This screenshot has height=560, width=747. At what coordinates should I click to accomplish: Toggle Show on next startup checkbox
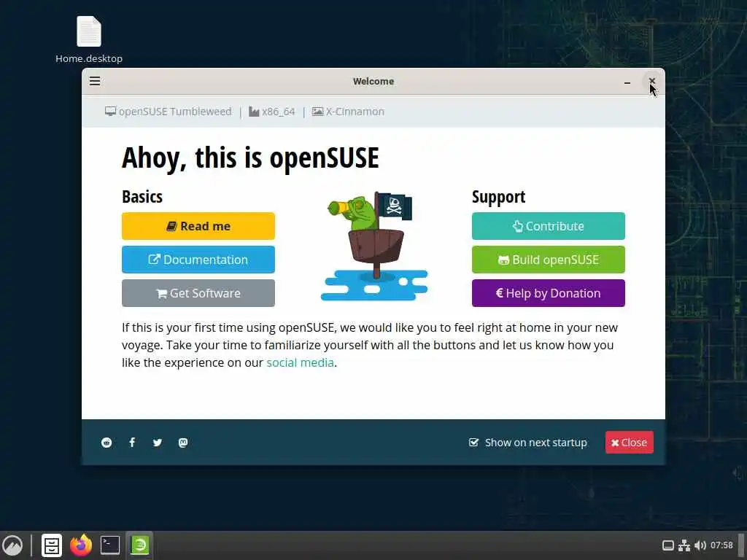coord(473,443)
